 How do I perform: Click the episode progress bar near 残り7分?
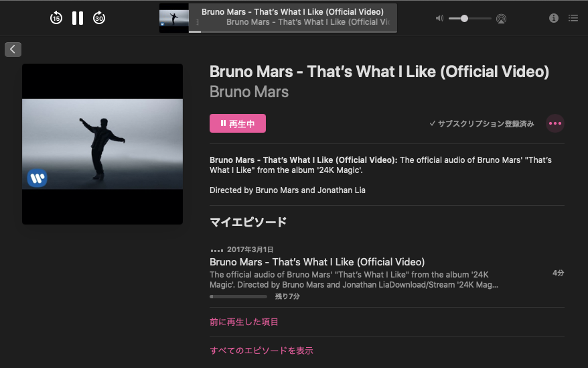coord(238,297)
